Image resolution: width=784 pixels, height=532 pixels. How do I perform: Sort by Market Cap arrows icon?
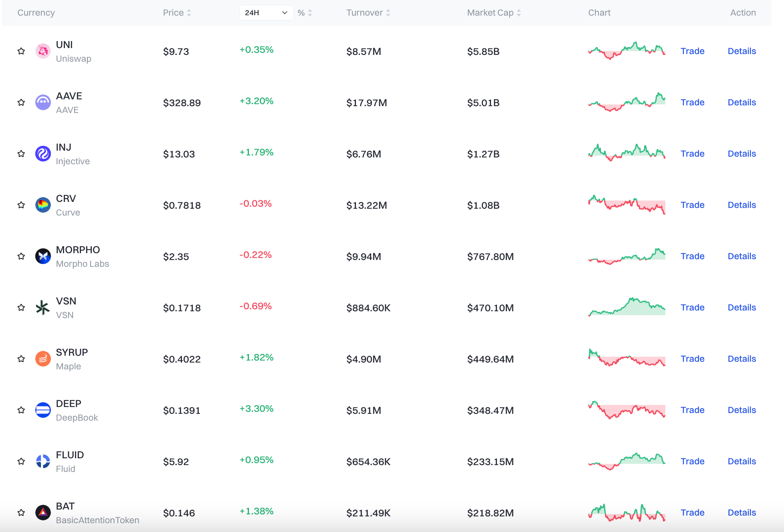pyautogui.click(x=519, y=13)
